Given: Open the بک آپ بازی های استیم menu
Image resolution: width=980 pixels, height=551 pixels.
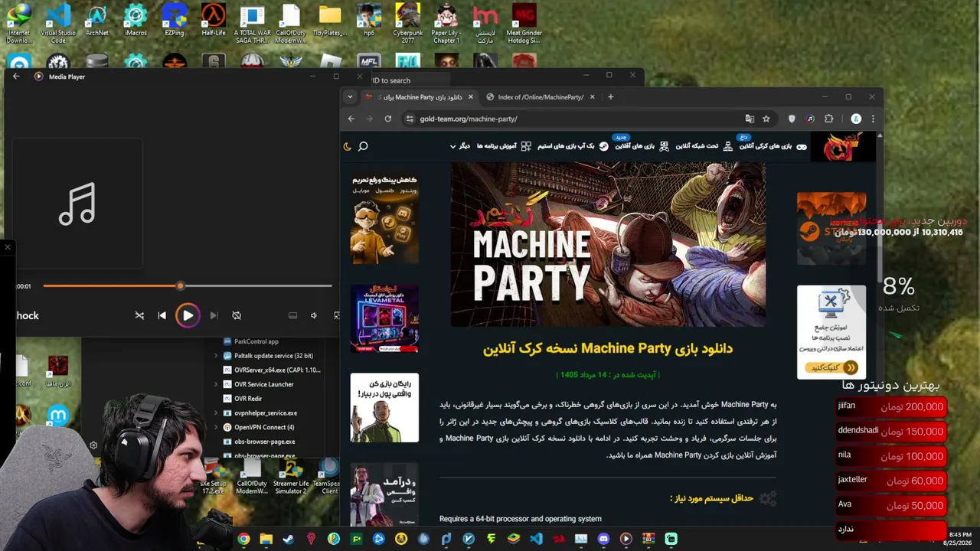Looking at the screenshot, I should pos(573,146).
